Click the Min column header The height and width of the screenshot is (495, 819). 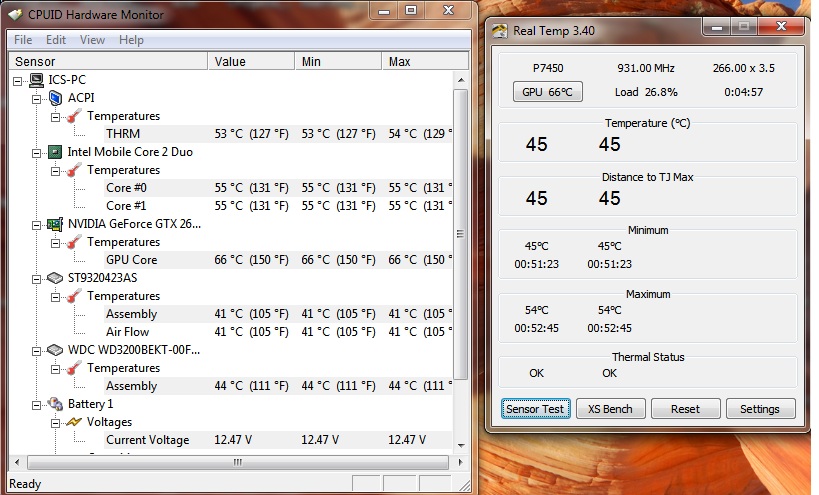338,61
